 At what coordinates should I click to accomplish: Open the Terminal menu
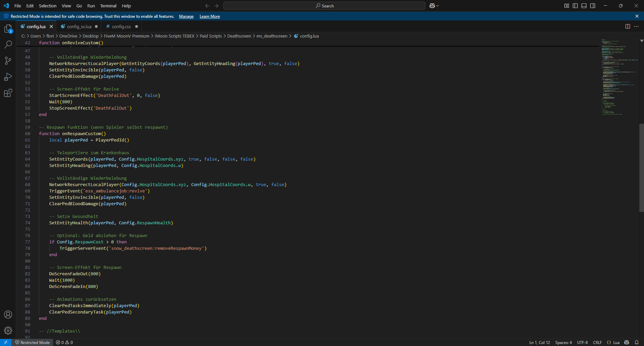click(108, 6)
